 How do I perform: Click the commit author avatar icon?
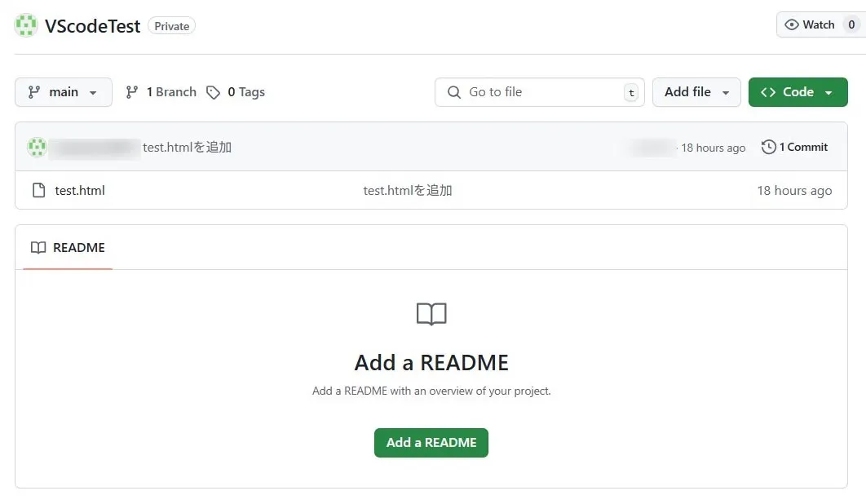(x=37, y=147)
